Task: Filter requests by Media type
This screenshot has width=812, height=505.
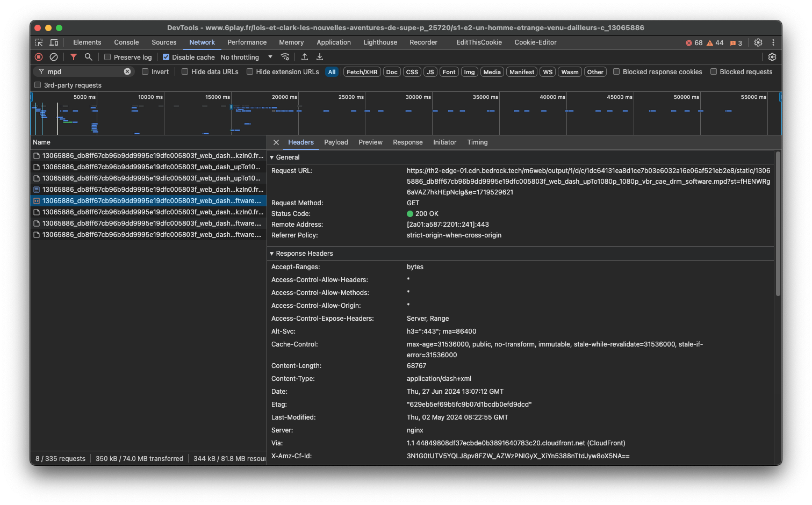Action: 492,72
